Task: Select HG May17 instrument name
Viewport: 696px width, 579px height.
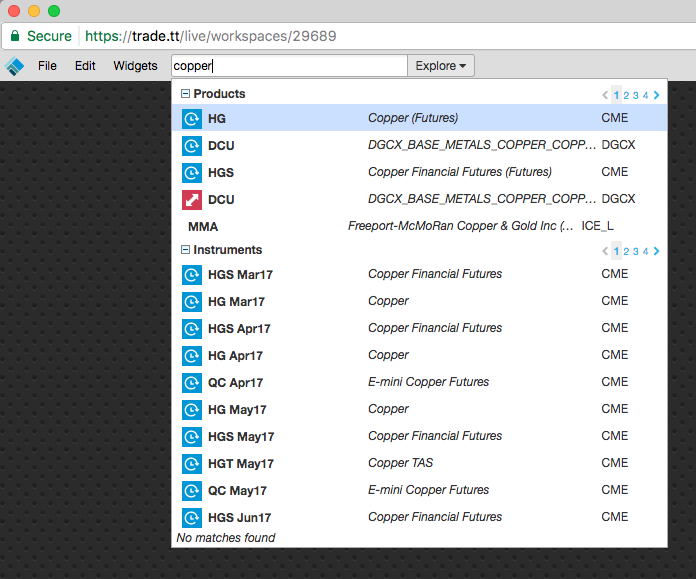Action: [237, 410]
